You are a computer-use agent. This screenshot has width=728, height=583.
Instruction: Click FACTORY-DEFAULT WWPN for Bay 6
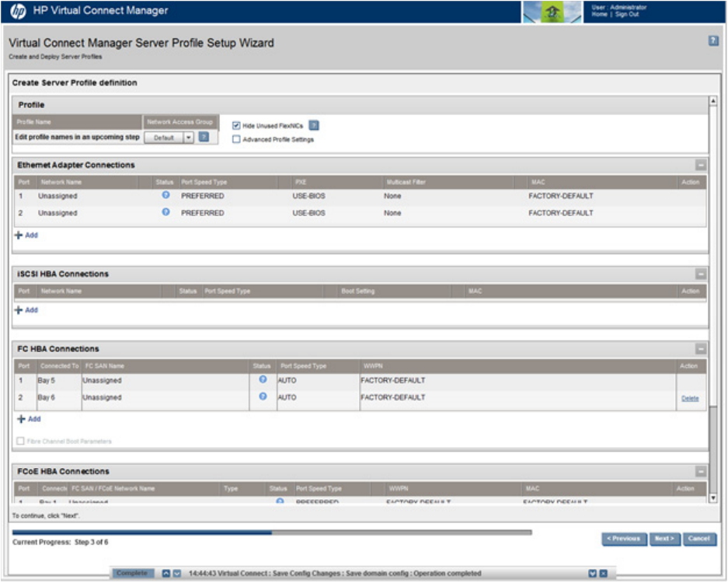[x=393, y=398]
